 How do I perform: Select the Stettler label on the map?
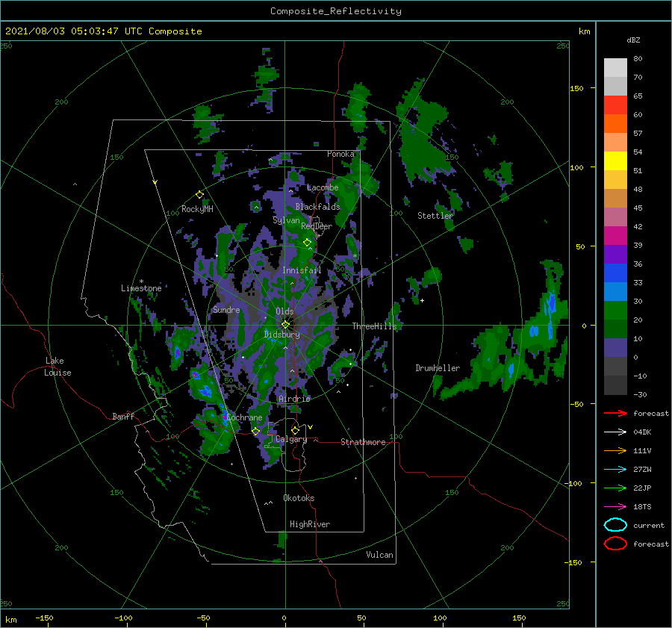tap(435, 216)
